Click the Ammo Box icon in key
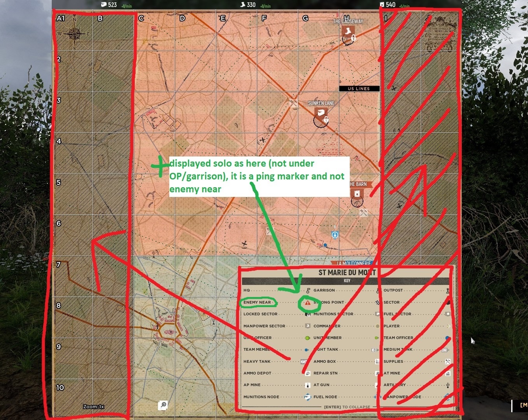Screen dimensions: 528x420 pyautogui.click(x=377, y=362)
